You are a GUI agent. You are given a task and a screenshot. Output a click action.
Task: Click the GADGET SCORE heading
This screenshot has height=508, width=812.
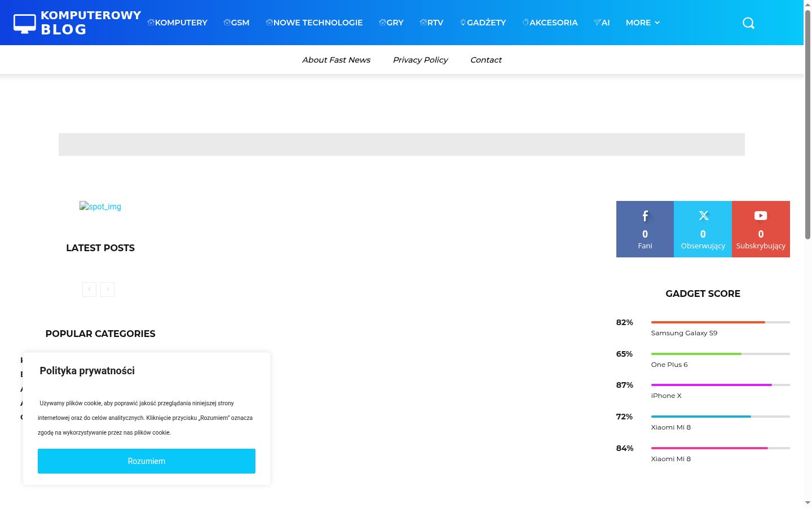coord(703,294)
